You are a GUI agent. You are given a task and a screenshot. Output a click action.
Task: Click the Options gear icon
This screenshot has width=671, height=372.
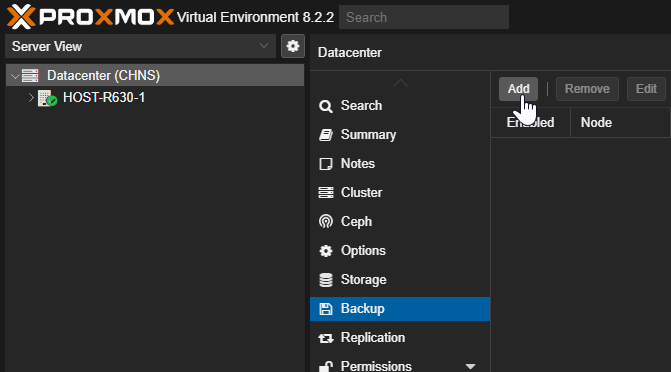326,251
